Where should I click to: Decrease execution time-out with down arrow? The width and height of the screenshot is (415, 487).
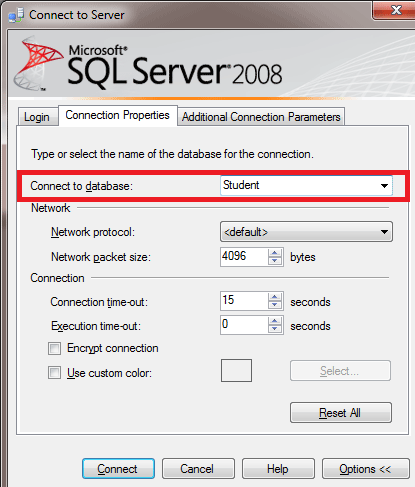coord(275,329)
